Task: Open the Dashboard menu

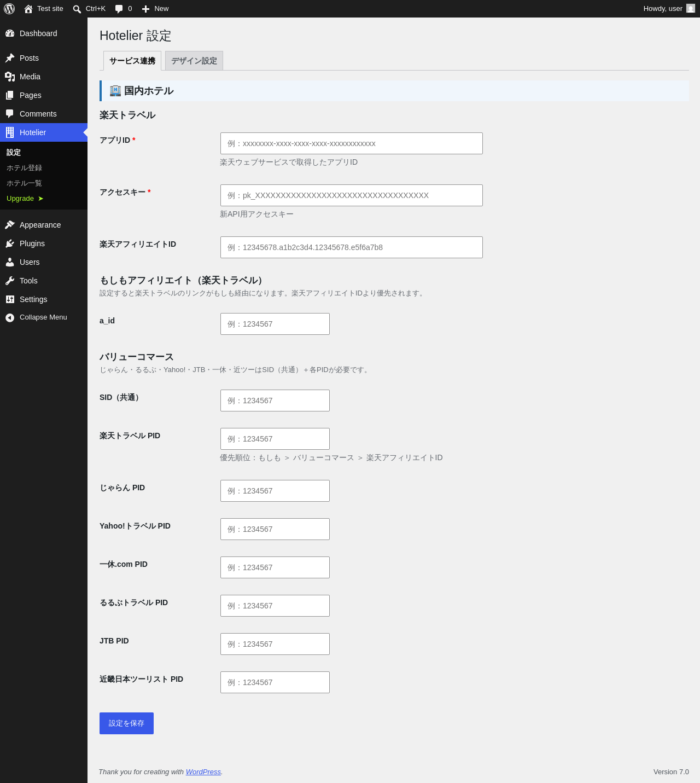Action: 44,33
